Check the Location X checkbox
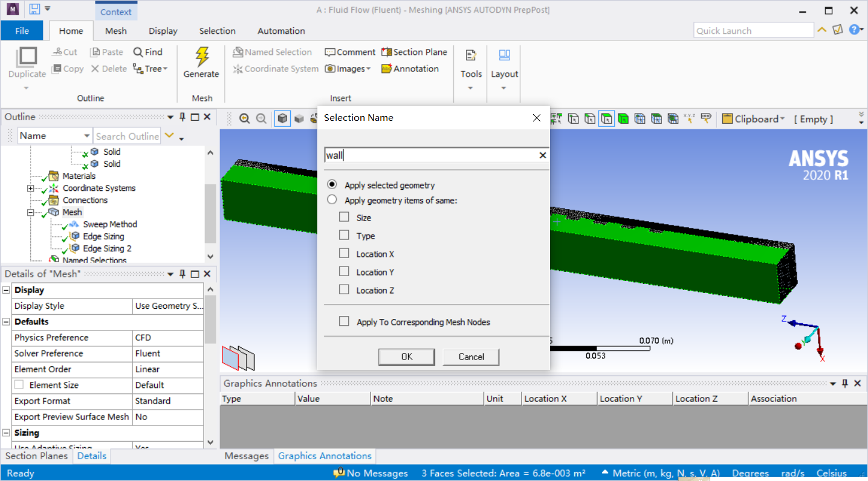 344,254
